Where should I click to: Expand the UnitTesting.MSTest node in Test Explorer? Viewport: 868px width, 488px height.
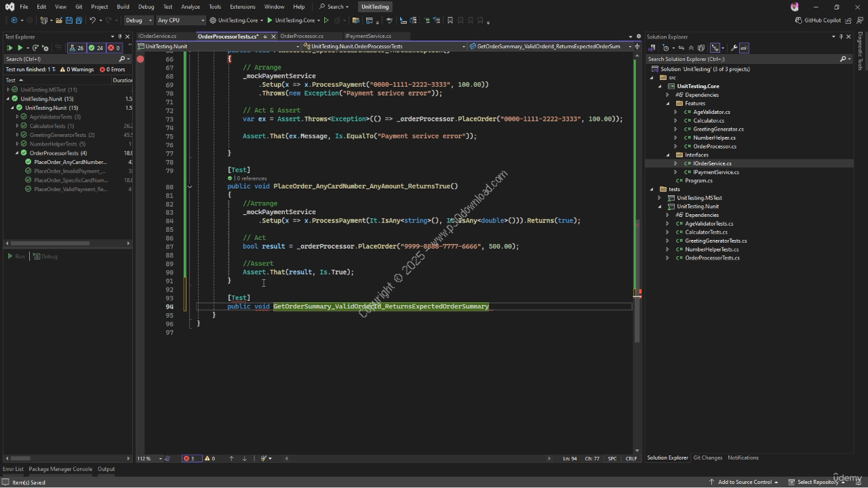point(8,89)
